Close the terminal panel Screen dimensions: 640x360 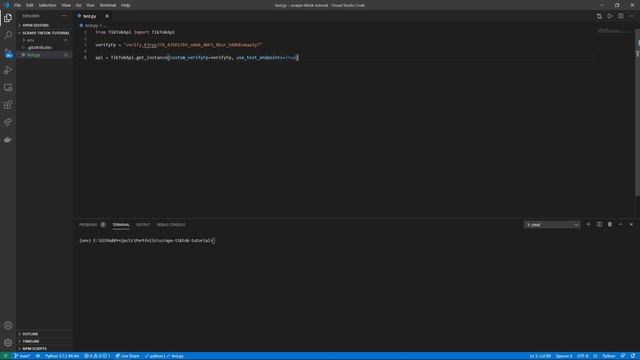pos(631,224)
